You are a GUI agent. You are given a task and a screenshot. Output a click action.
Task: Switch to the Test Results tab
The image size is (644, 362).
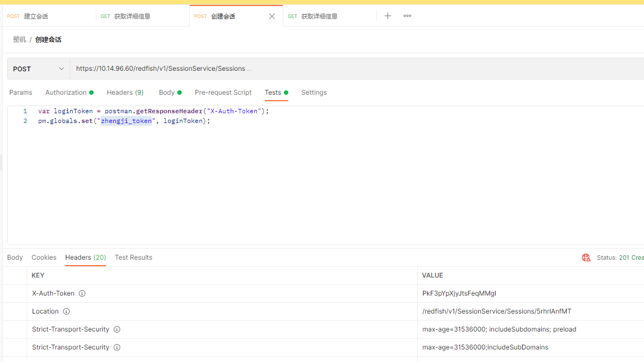(133, 257)
